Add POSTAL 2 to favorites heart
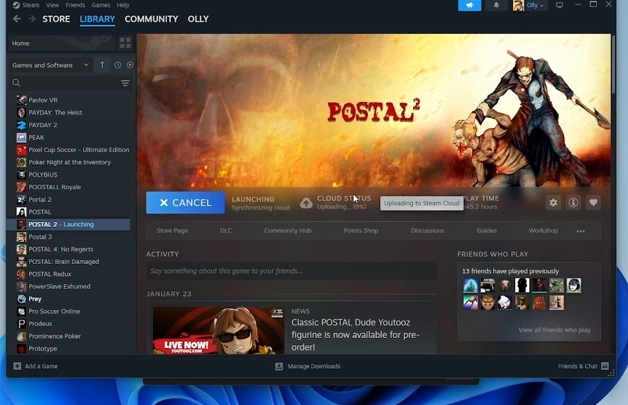 (593, 203)
